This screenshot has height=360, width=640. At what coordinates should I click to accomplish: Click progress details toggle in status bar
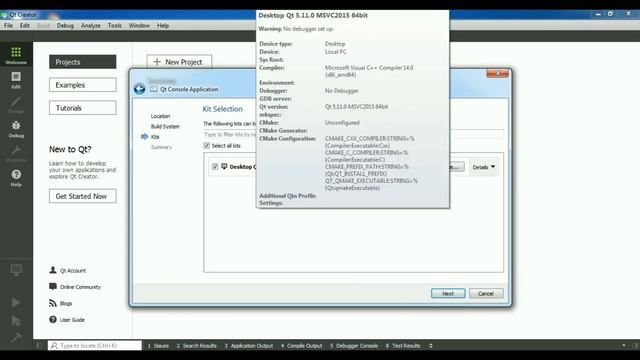(623, 345)
